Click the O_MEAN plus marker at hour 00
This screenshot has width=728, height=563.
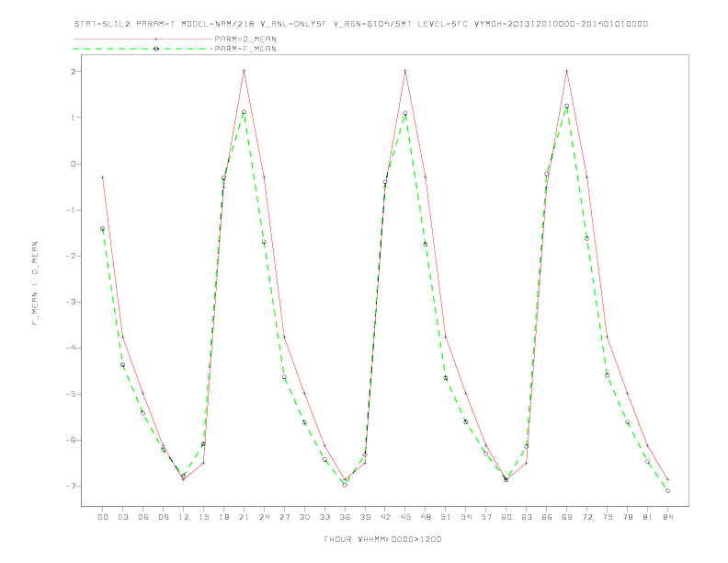(x=103, y=178)
